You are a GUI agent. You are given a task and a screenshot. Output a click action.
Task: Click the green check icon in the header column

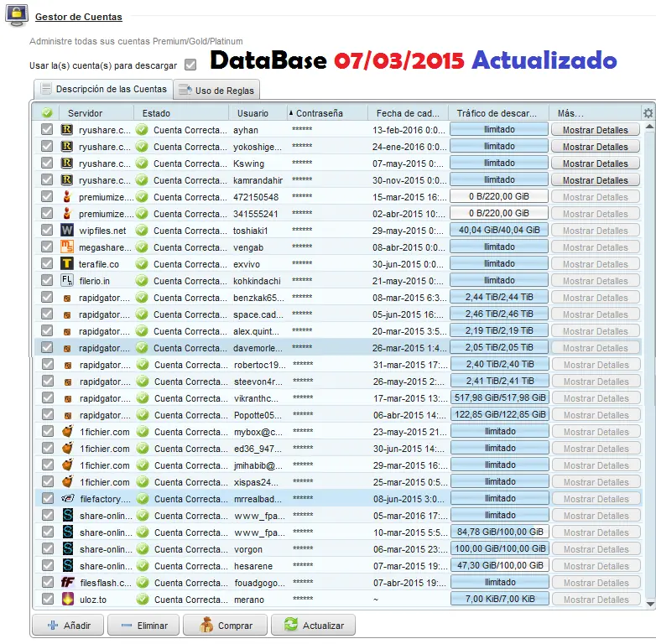47,113
